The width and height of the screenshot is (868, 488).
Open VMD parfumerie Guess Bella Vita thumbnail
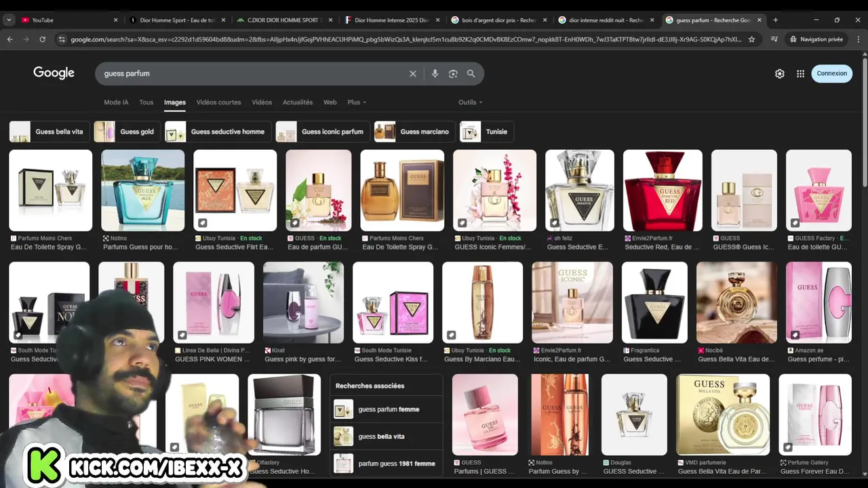click(x=723, y=415)
